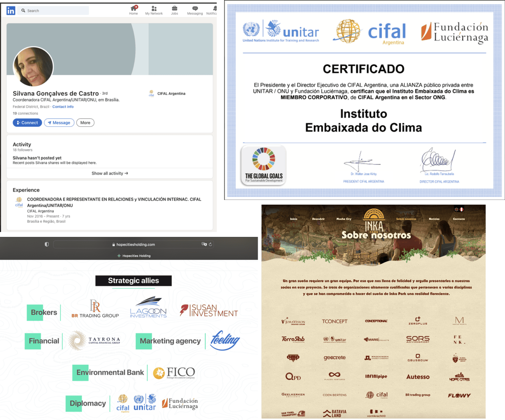Switch site language with the British flag
The width and height of the screenshot is (505, 420).
[x=456, y=209]
